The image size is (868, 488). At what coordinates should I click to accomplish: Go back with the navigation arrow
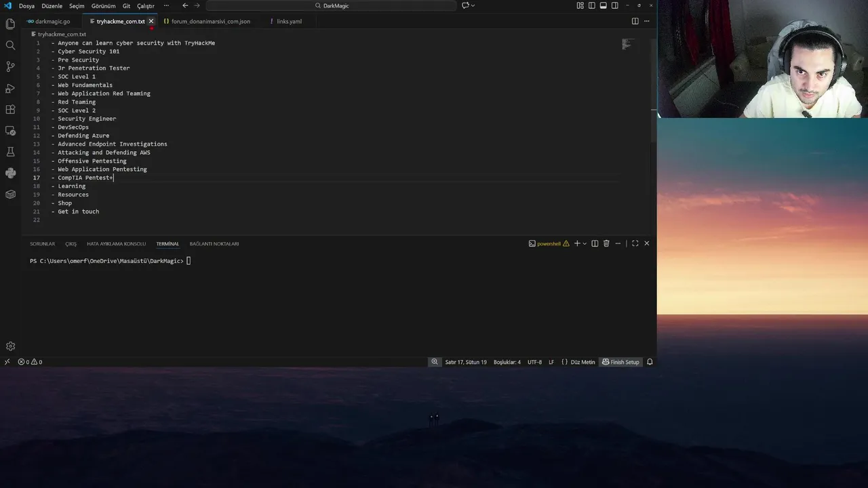[x=185, y=5]
